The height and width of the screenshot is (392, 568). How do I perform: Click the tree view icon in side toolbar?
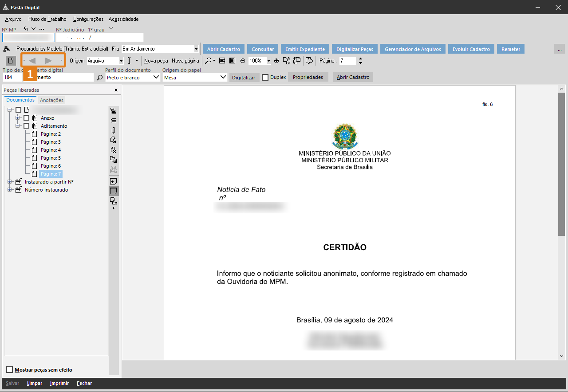(114, 111)
